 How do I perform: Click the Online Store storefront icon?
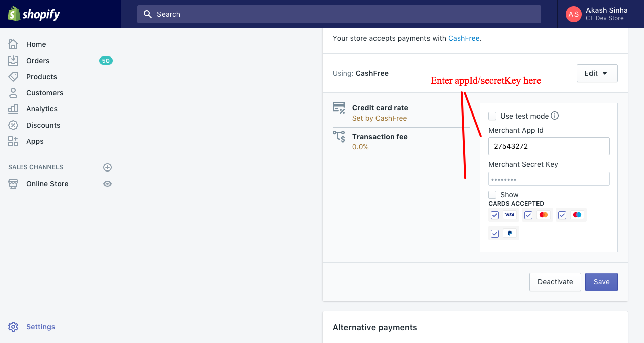[13, 184]
